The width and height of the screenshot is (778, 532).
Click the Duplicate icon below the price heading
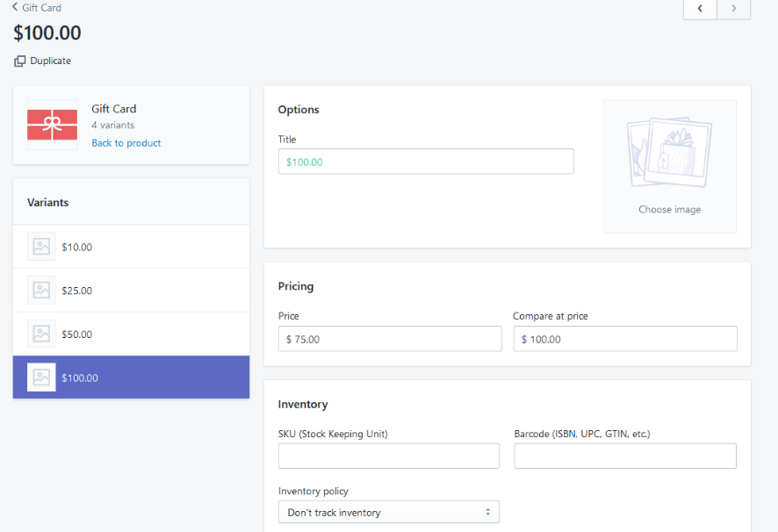(x=19, y=61)
